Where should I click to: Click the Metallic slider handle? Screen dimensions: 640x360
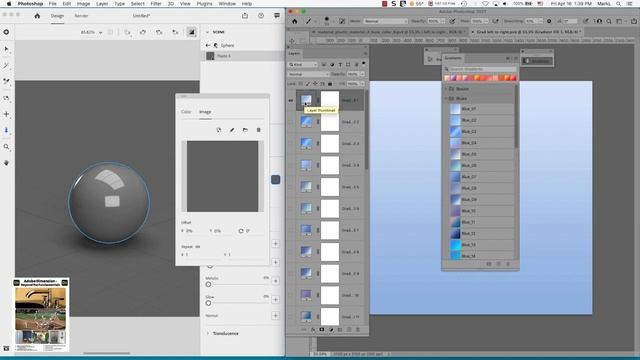208,284
